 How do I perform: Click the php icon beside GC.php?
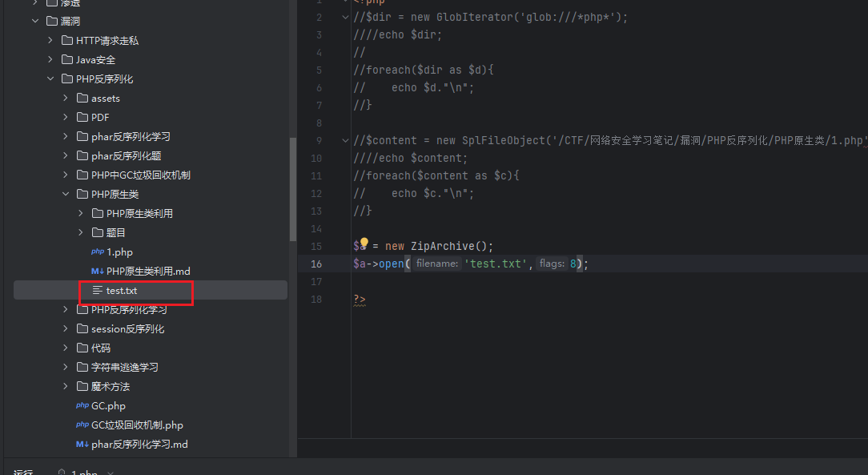click(x=82, y=406)
